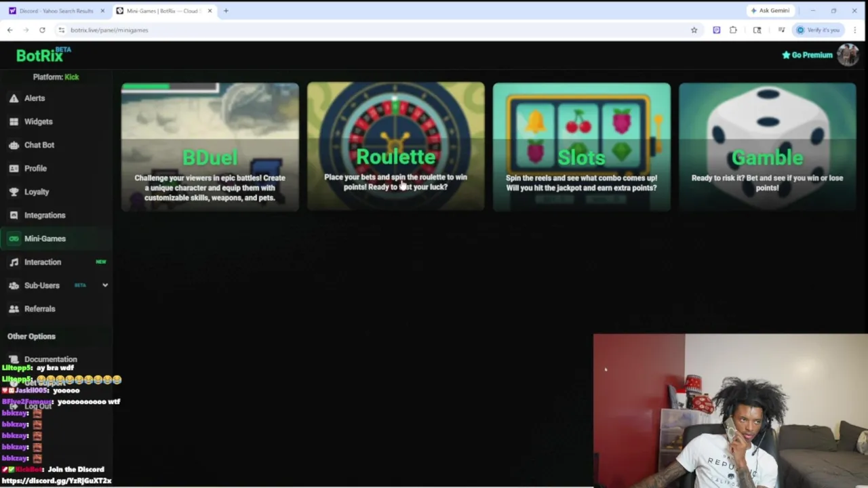868x488 pixels.
Task: Open the Alerts sidebar section
Action: pos(35,98)
